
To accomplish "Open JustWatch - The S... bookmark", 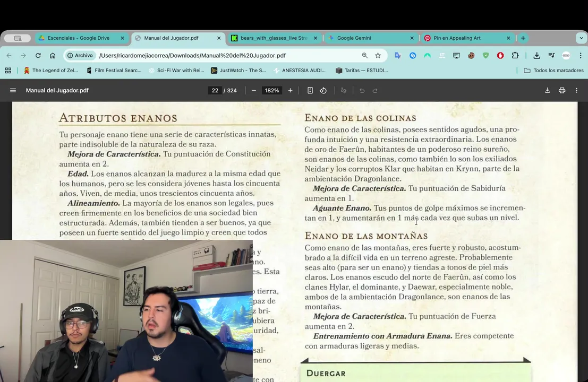I will (x=238, y=71).
